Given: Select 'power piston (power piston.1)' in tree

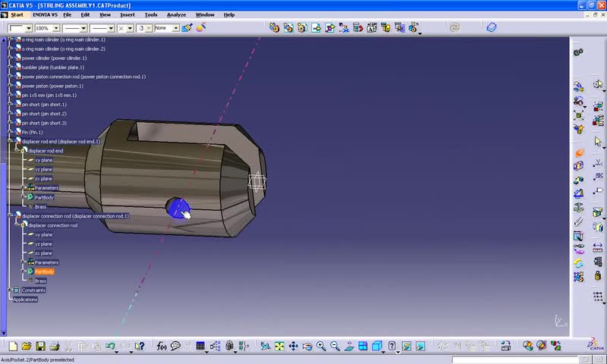Looking at the screenshot, I should pyautogui.click(x=52, y=86).
